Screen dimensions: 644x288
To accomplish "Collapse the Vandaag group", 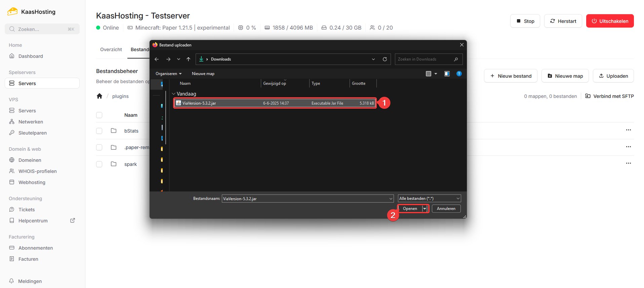I will pos(173,94).
